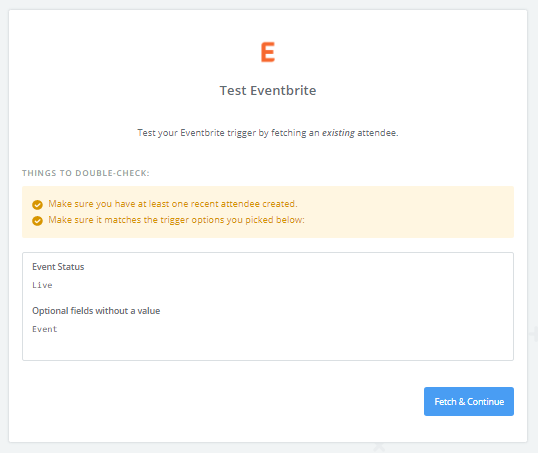Click the orange Eventbrite E logo

click(268, 52)
